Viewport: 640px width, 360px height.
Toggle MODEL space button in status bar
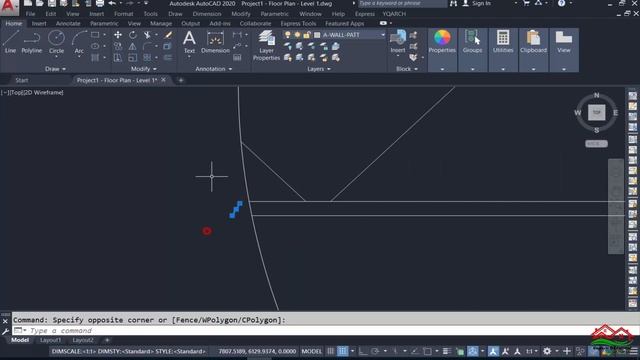pos(311,351)
